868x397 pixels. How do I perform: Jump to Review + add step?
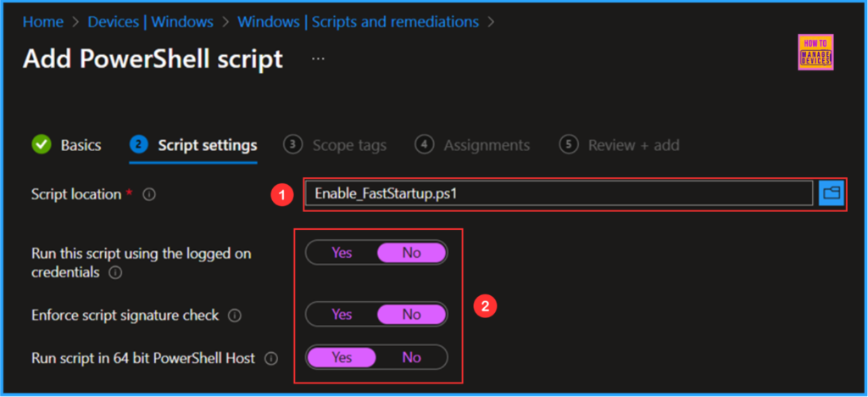pyautogui.click(x=620, y=145)
